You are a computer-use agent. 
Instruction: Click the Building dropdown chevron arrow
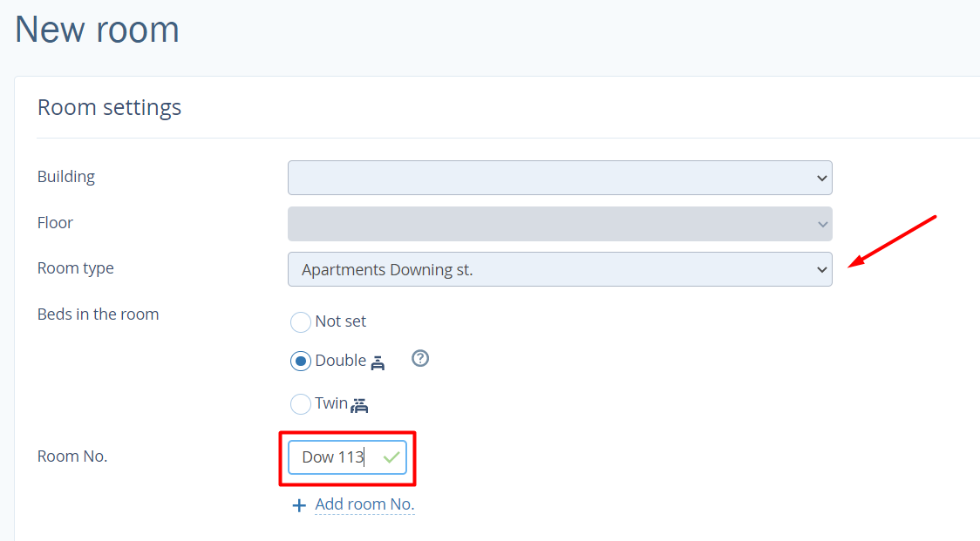[x=822, y=179]
